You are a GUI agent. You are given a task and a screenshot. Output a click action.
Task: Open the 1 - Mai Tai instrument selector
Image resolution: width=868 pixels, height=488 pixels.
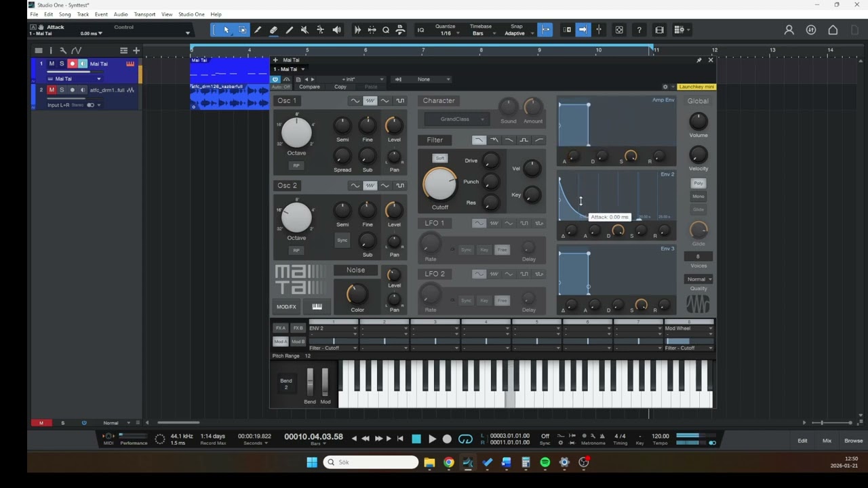289,69
